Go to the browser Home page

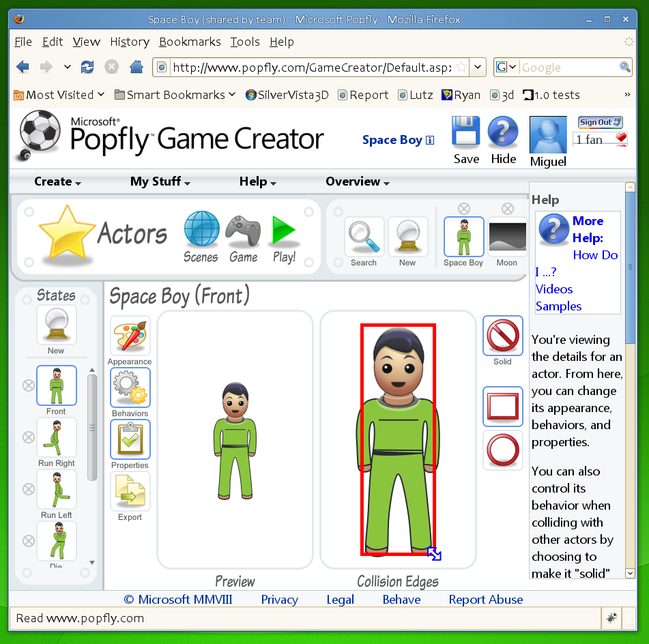tap(136, 67)
